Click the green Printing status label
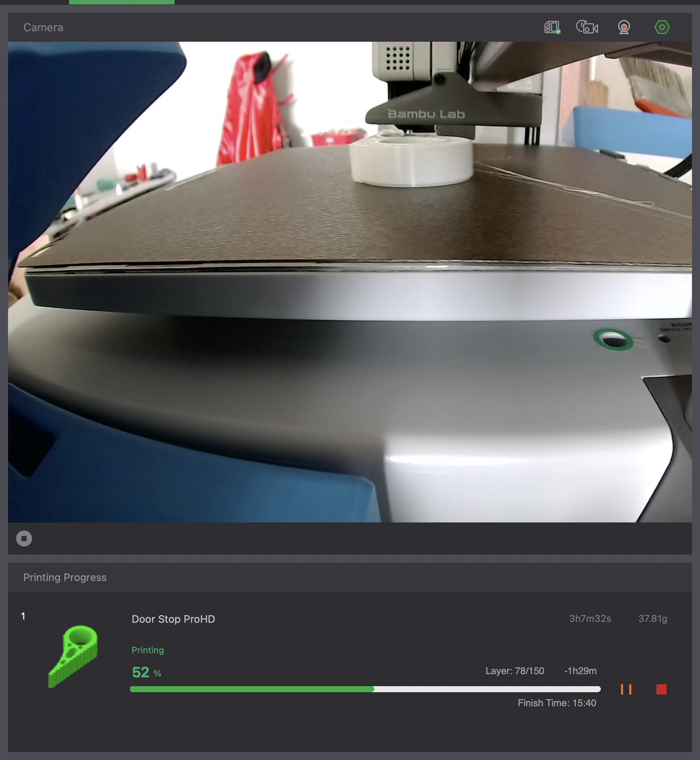Image resolution: width=700 pixels, height=760 pixels. coord(148,650)
